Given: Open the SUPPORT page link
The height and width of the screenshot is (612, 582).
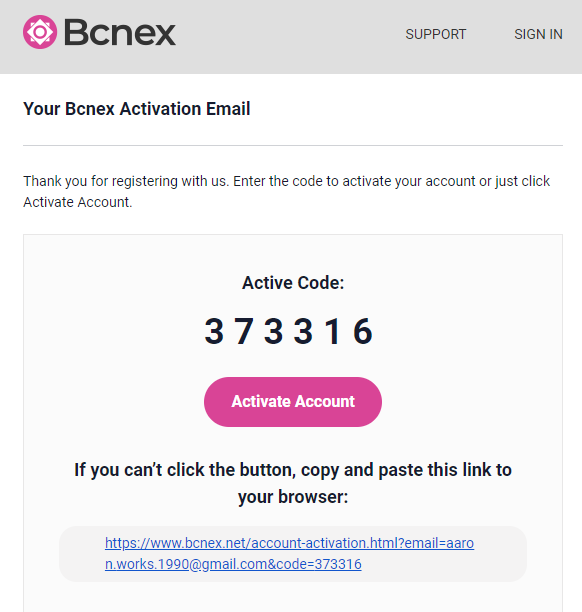Looking at the screenshot, I should point(436,34).
